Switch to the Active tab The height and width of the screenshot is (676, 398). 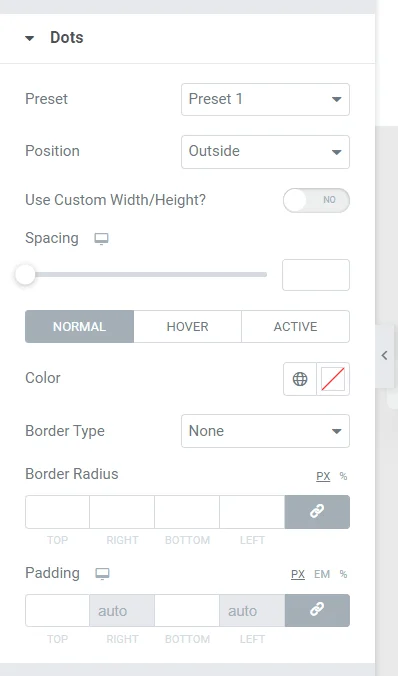pos(295,326)
